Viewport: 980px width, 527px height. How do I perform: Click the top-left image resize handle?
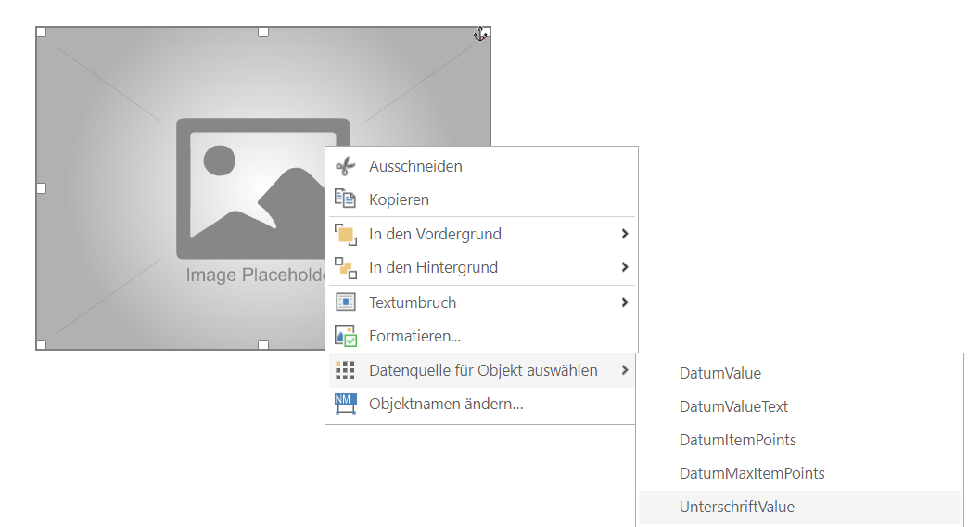41,32
